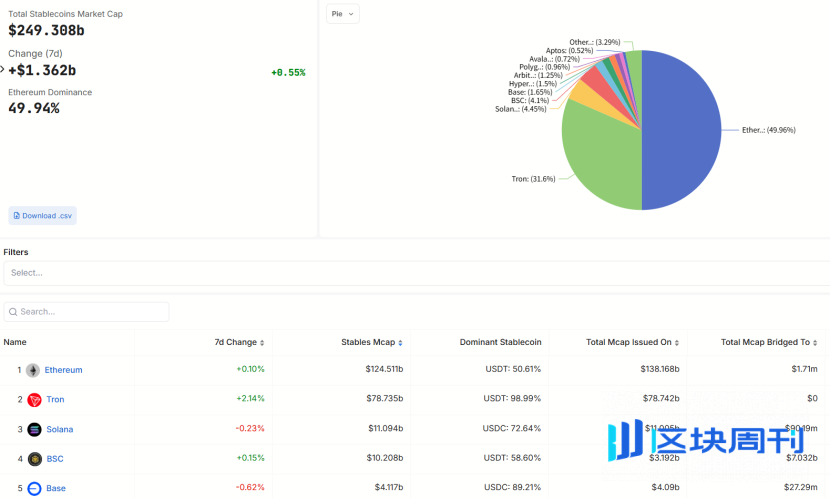Click pie label 'BSC: (4.1%)'

pos(530,101)
